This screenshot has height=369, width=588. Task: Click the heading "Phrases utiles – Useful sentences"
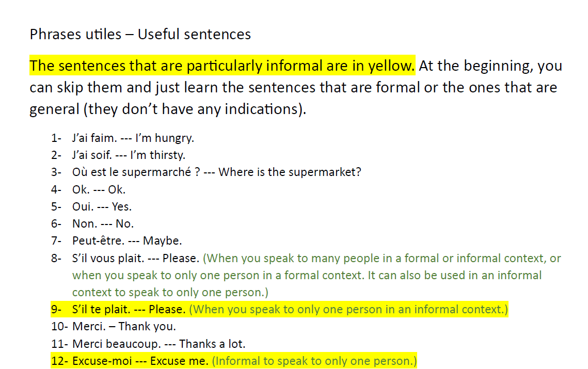(x=140, y=34)
